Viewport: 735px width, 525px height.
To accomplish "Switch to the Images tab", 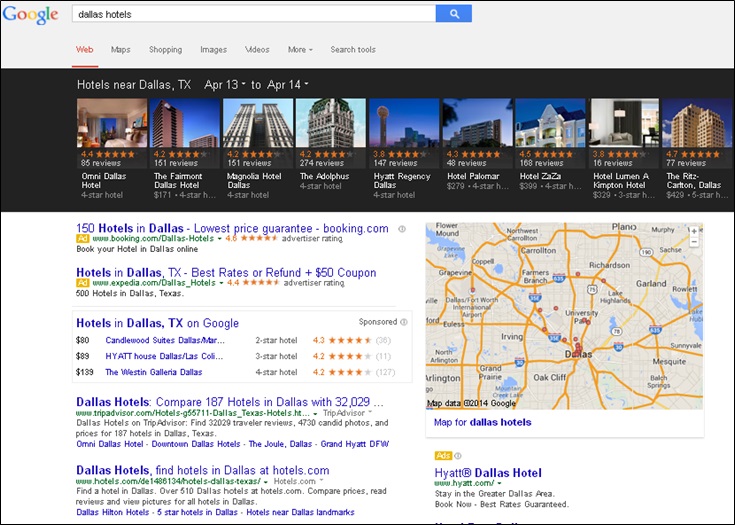I will click(x=213, y=50).
